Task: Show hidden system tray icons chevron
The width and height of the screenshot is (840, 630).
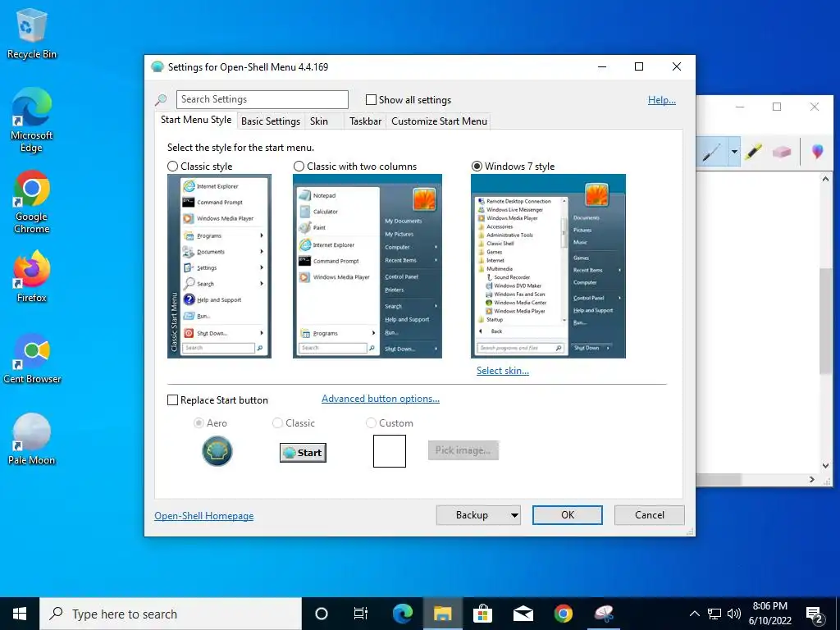Action: pos(694,614)
